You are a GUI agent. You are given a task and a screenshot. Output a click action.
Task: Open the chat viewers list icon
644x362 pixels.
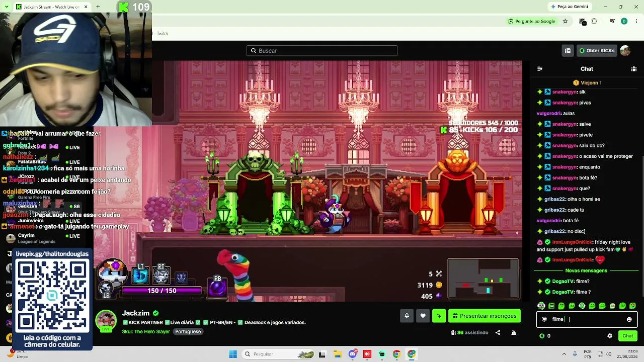(x=634, y=69)
